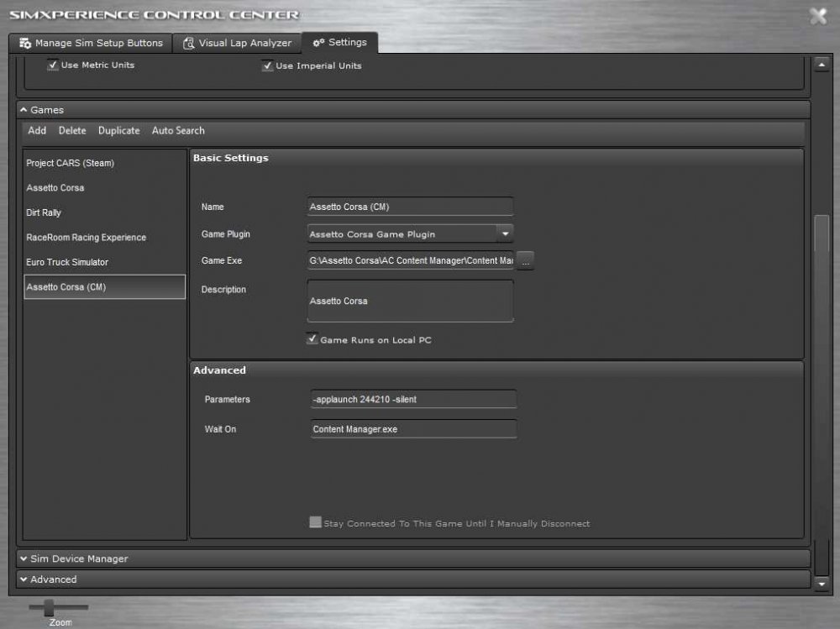Toggle Game Runs on Local PC checkbox
Screen dimensions: 840x629
312,338
